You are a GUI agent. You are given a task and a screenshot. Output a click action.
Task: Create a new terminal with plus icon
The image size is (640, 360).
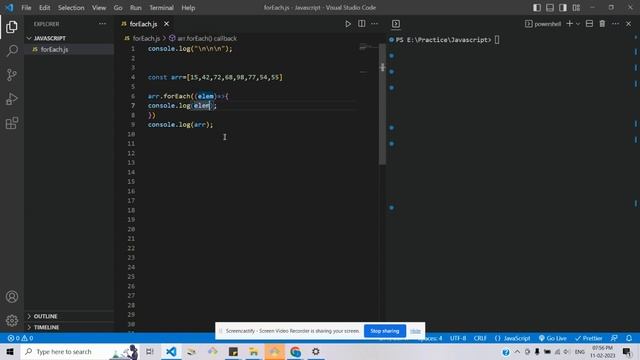pyautogui.click(x=569, y=24)
